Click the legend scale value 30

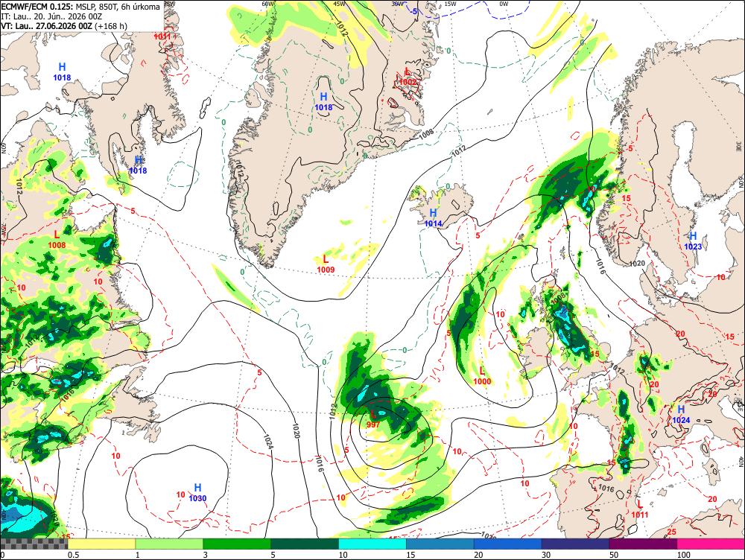click(546, 555)
